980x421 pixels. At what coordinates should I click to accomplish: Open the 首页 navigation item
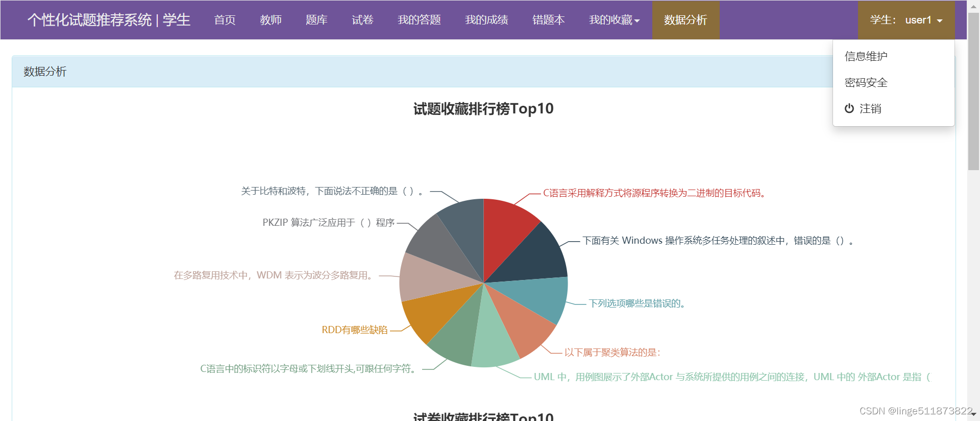tap(225, 20)
